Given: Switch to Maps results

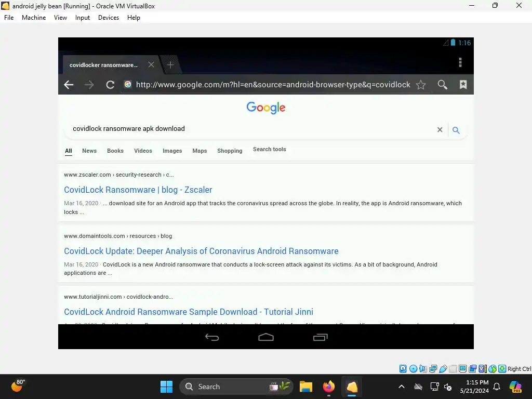Looking at the screenshot, I should tap(199, 151).
